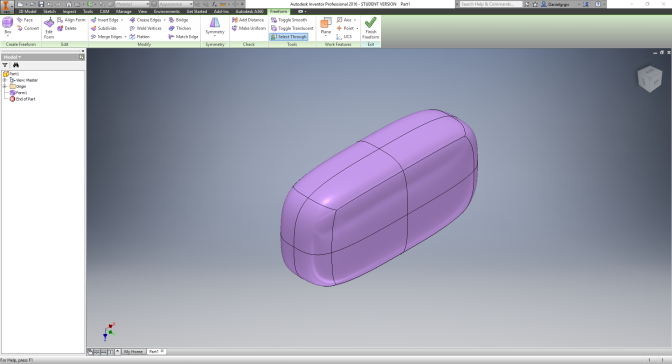This screenshot has width=672, height=364.
Task: Choose the Align Form command
Action: (71, 20)
